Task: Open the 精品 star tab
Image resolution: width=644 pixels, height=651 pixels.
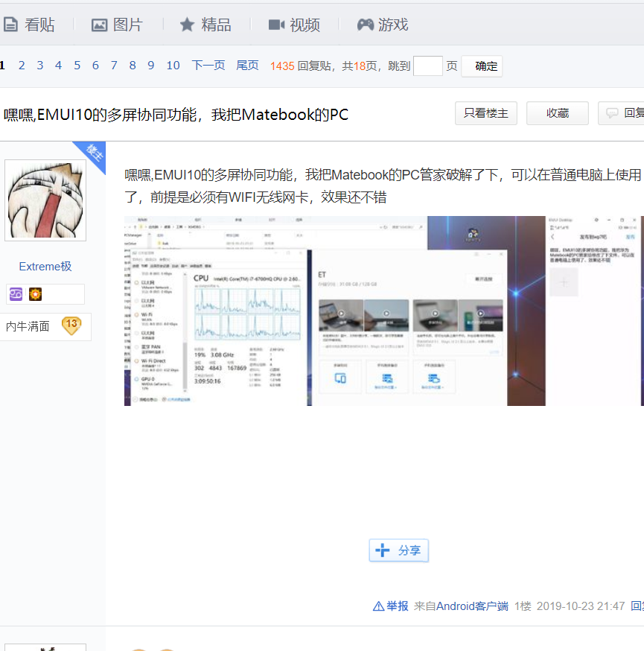Action: coord(205,25)
